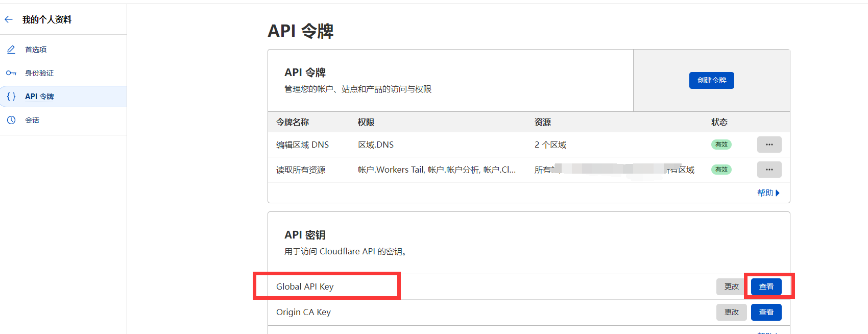Open the 首选项 sidebar menu item
The image size is (868, 334).
[36, 50]
